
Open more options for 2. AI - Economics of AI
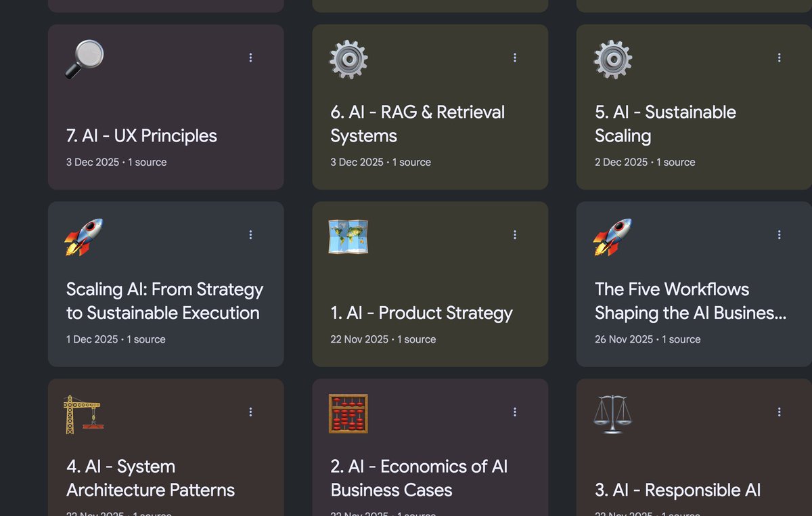pos(515,412)
